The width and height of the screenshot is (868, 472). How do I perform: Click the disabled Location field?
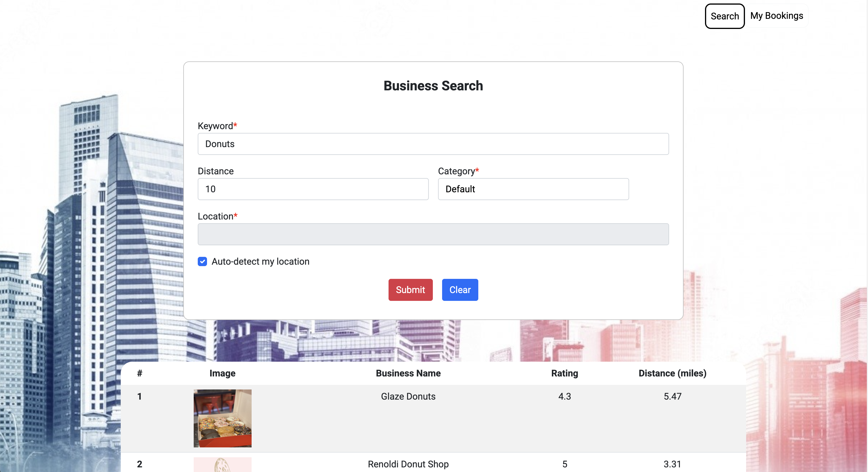[x=433, y=234]
